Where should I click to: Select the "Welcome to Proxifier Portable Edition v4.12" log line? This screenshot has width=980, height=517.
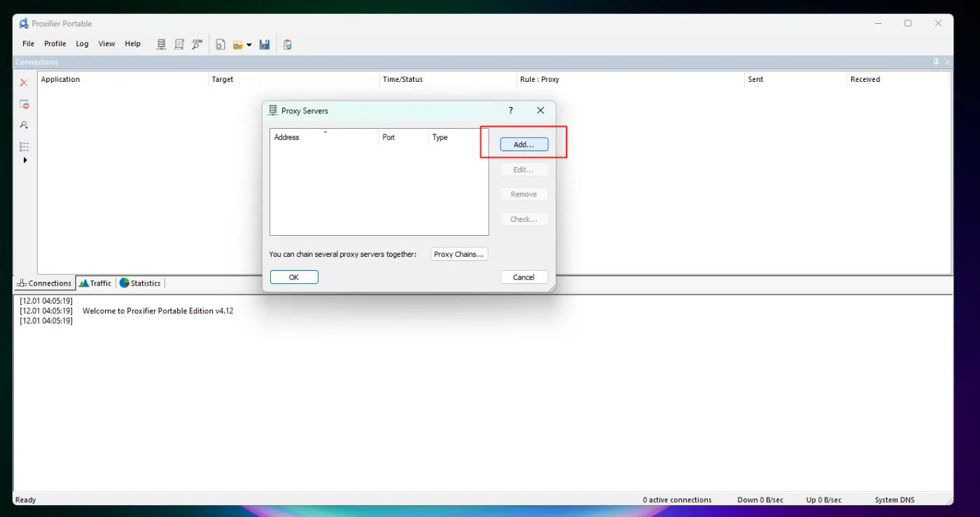pos(157,311)
